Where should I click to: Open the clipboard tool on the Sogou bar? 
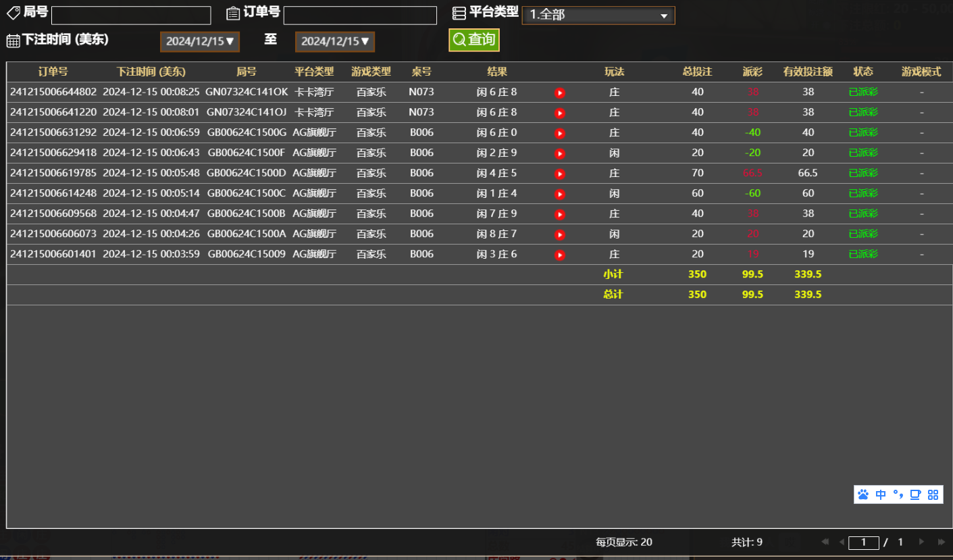point(915,494)
